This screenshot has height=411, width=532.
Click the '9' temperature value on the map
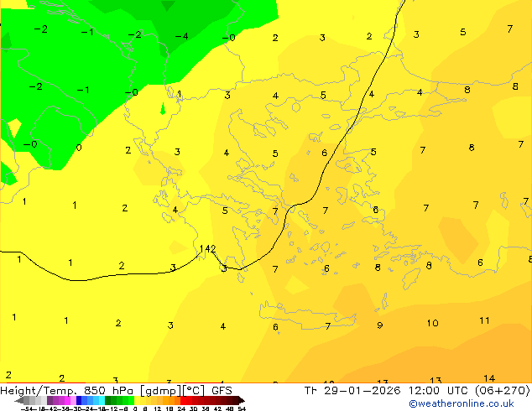point(380,325)
